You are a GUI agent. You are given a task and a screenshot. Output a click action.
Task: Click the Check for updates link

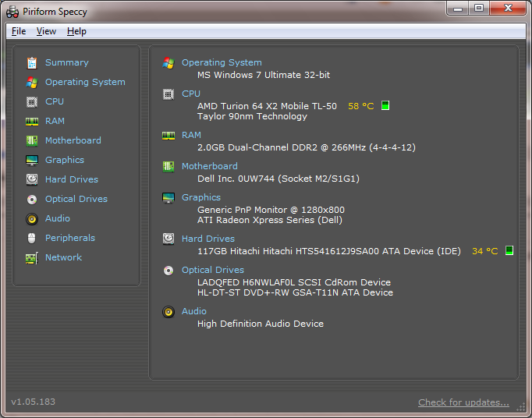tap(463, 402)
